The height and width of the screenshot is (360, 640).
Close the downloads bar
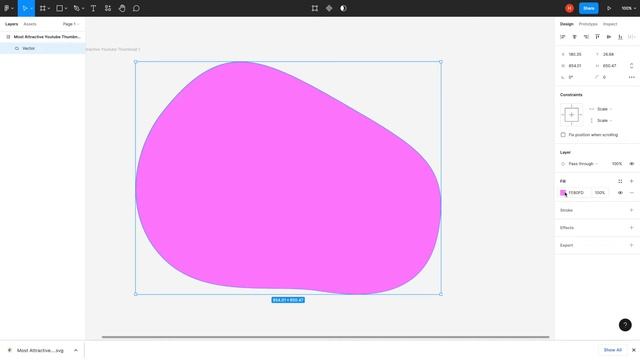pyautogui.click(x=633, y=350)
